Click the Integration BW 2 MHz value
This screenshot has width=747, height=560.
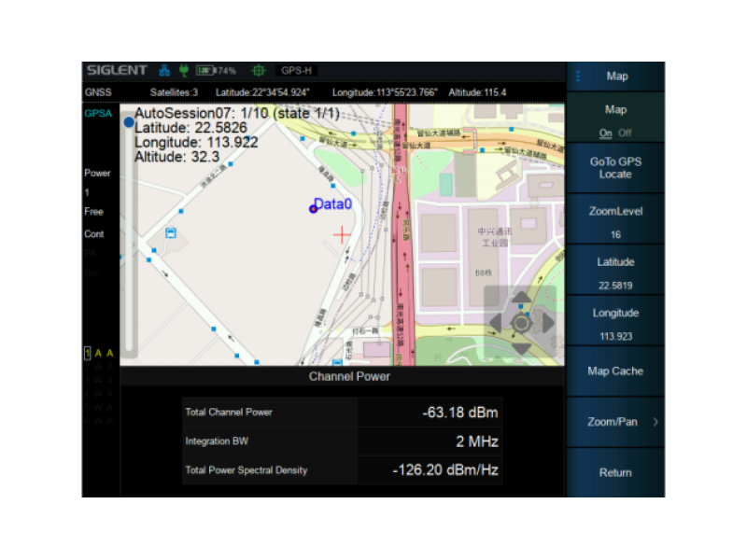click(477, 441)
